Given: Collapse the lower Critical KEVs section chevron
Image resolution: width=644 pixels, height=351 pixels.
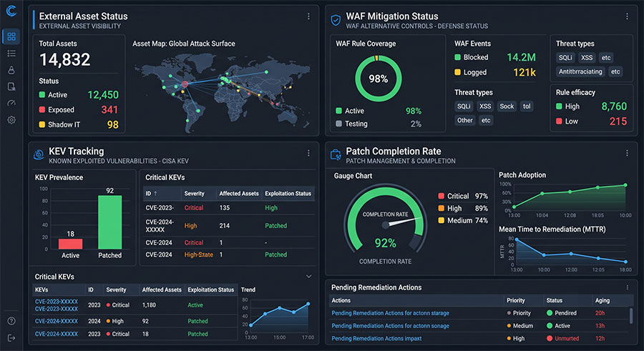Looking at the screenshot, I should (309, 276).
